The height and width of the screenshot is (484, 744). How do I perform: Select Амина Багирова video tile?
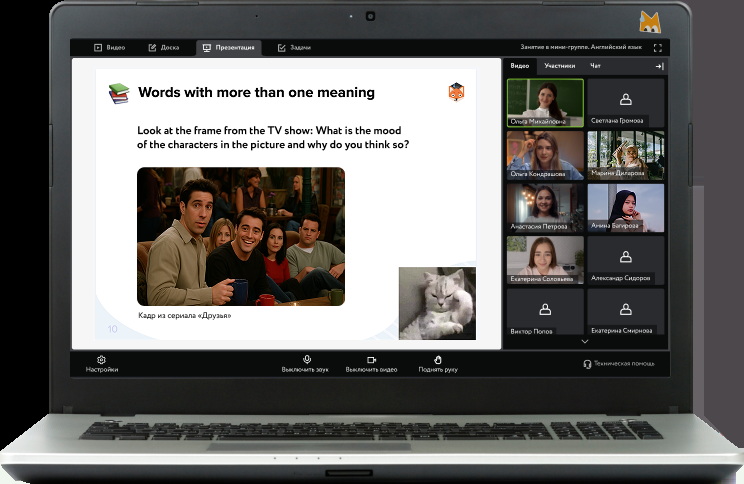click(626, 208)
